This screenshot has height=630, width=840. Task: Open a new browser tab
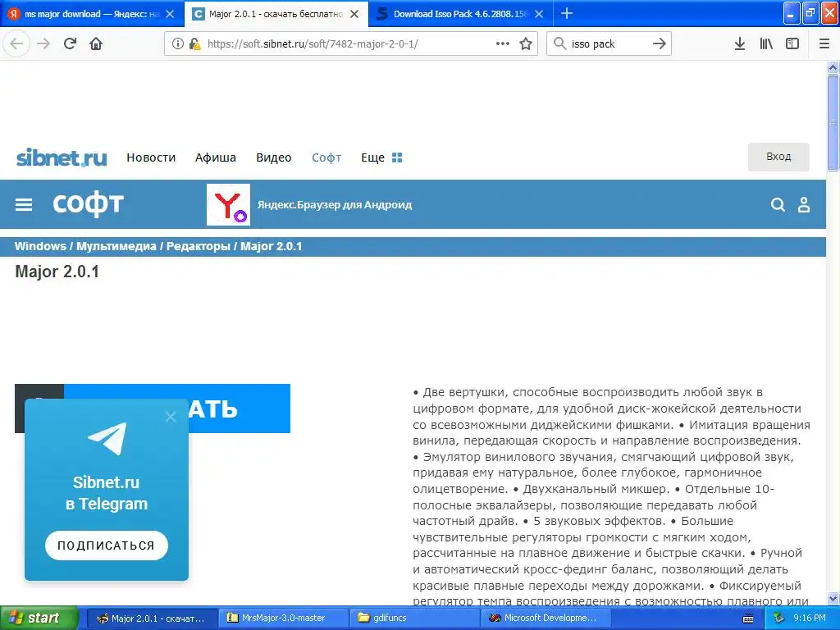pyautogui.click(x=567, y=13)
